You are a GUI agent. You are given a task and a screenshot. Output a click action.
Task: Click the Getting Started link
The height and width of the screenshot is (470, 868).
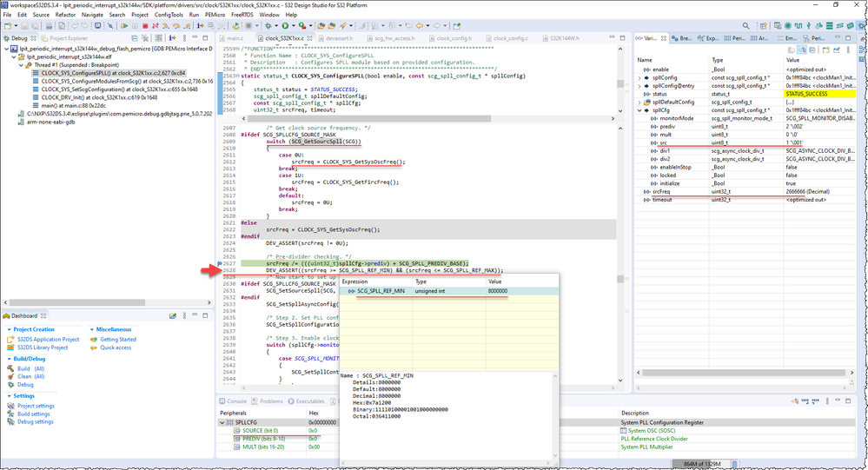pyautogui.click(x=117, y=340)
